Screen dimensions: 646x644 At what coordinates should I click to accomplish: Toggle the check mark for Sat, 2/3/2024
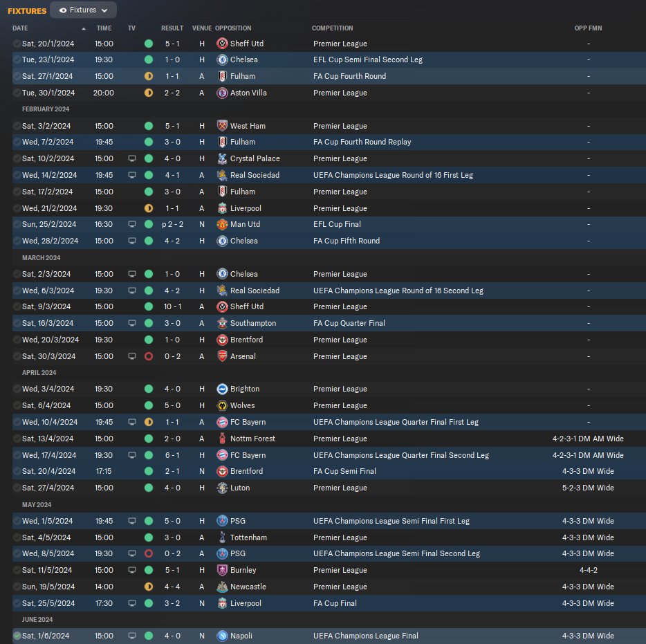pos(17,274)
